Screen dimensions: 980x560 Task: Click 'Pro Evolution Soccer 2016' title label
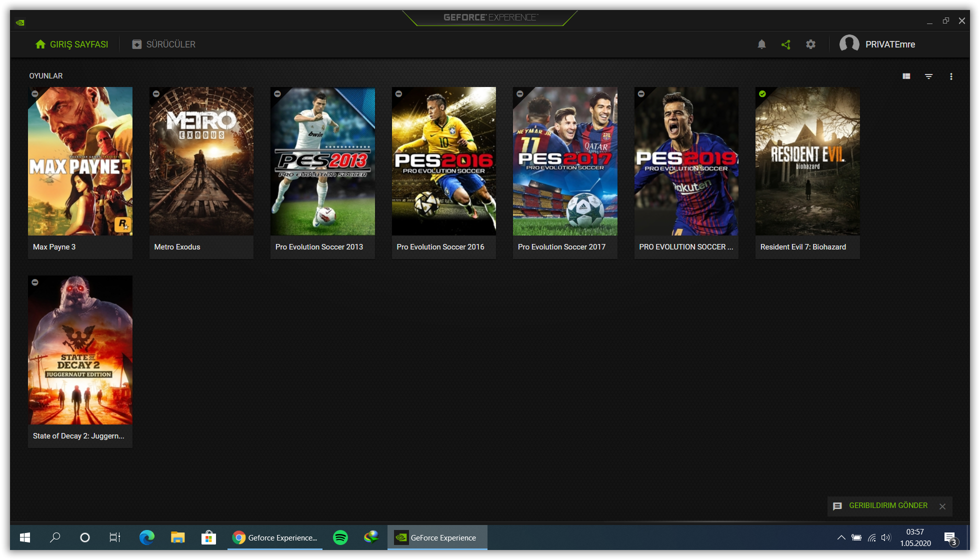click(440, 247)
